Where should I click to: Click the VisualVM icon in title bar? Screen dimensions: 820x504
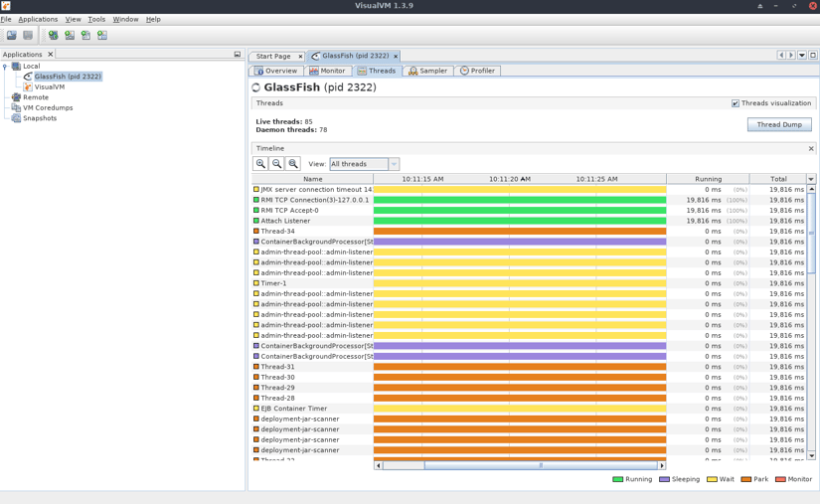click(5, 6)
